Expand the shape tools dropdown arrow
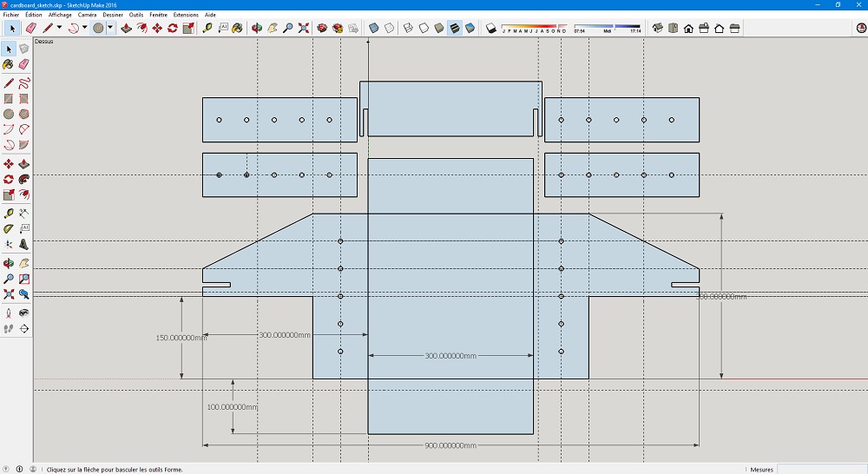Image resolution: width=868 pixels, height=474 pixels. click(110, 28)
